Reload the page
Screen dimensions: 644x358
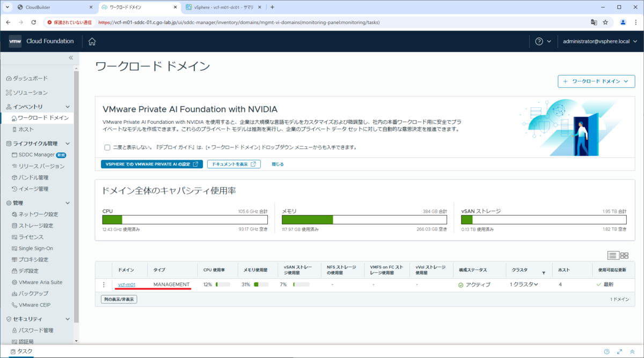[34, 23]
